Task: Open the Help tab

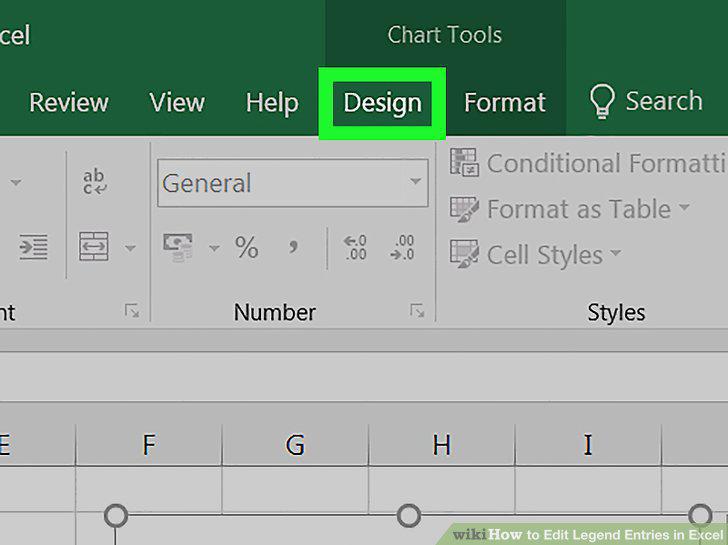Action: (x=272, y=103)
